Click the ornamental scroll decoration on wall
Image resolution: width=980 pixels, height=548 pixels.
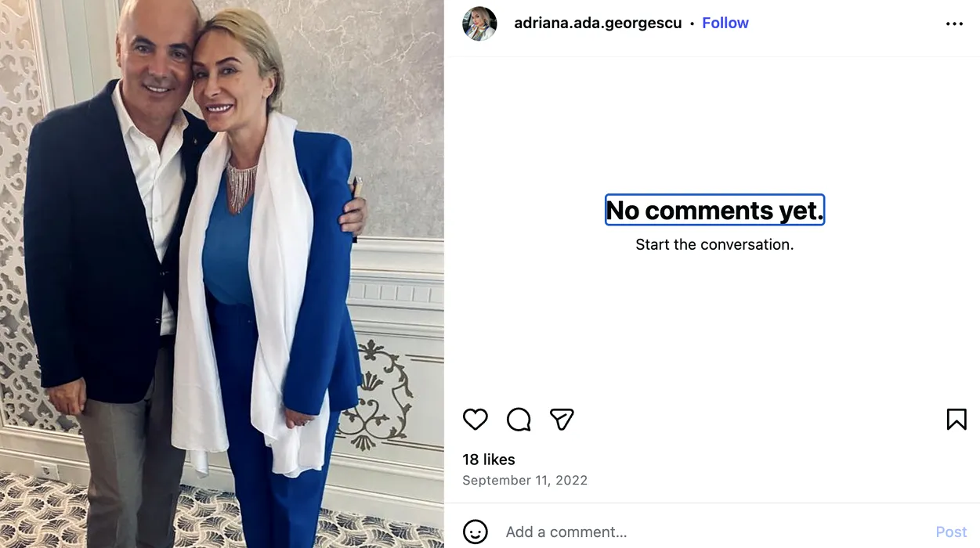coord(384,391)
